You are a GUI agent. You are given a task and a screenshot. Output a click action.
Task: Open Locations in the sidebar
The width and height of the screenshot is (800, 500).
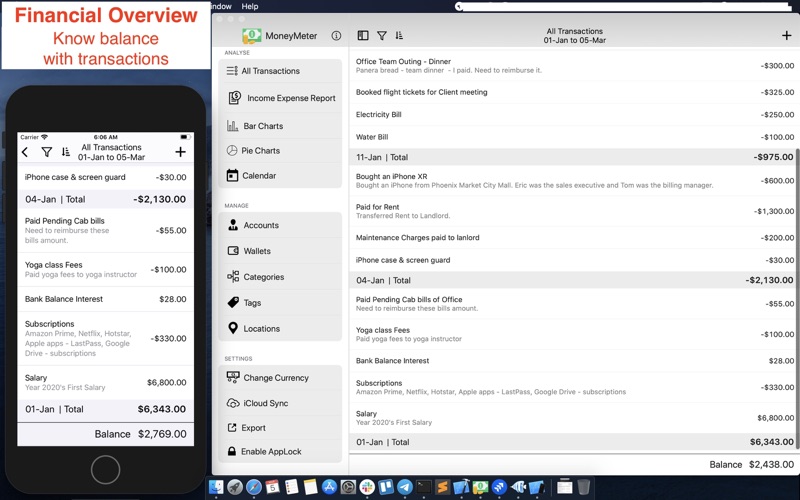pyautogui.click(x=280, y=329)
